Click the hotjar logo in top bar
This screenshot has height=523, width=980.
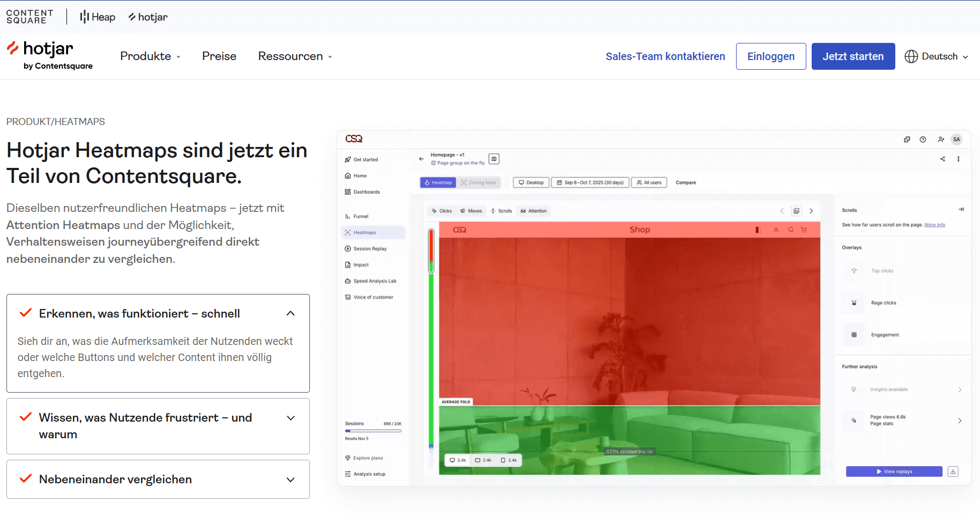tap(148, 17)
